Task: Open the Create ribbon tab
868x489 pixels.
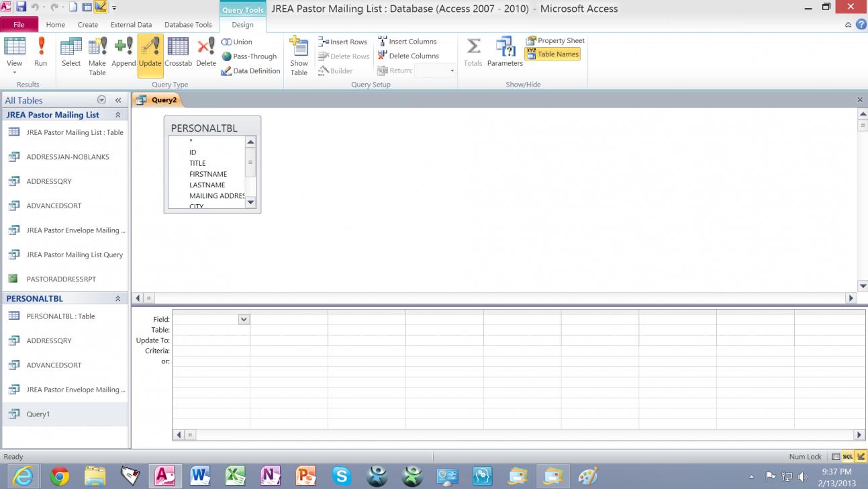Action: click(x=88, y=25)
